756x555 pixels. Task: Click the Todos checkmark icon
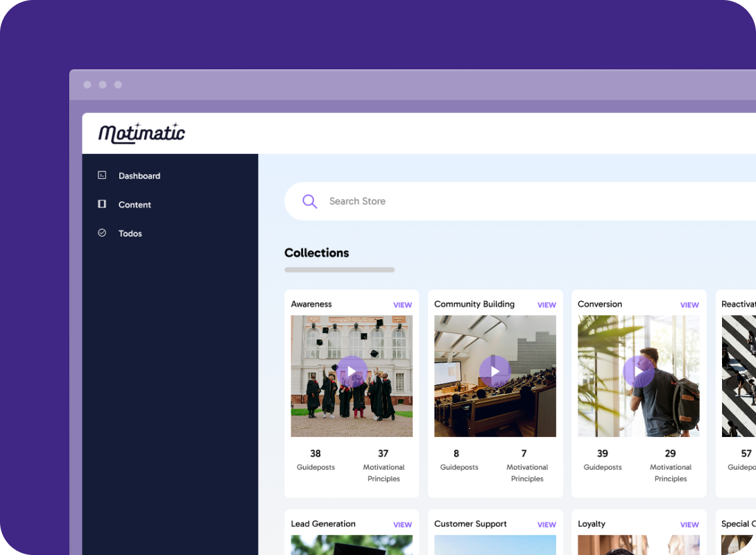(102, 233)
